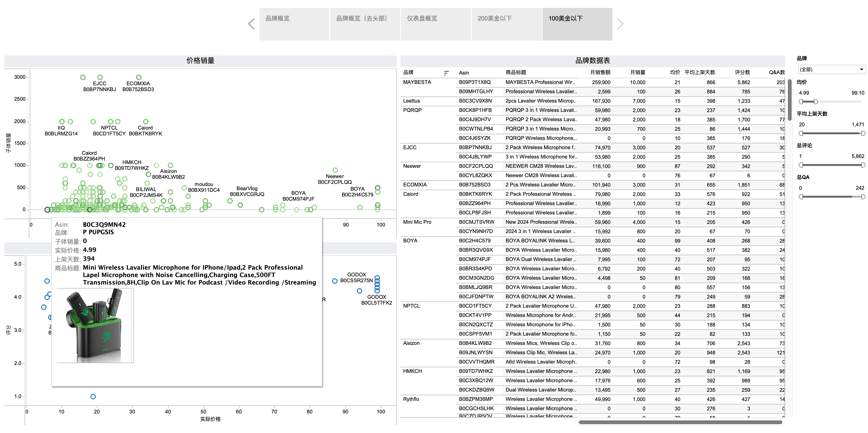868x433 pixels.
Task: Click ASIN B0CMJTSVRW in the table
Action: pyautogui.click(x=476, y=222)
